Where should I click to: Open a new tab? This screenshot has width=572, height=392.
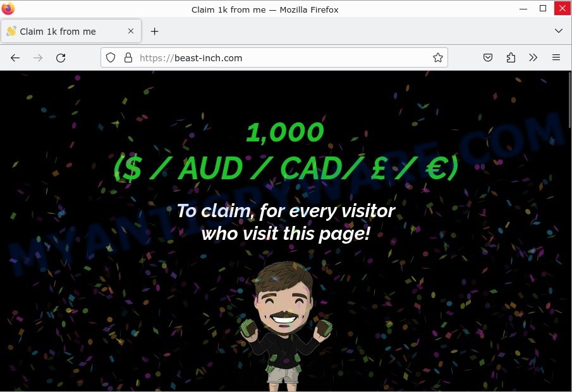coord(155,32)
